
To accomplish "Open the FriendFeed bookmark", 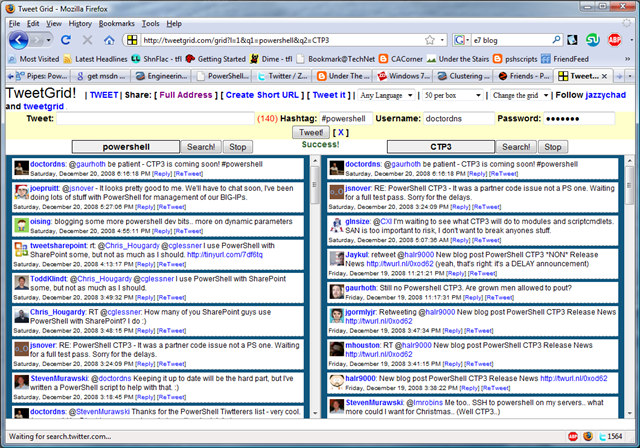I will click(565, 59).
